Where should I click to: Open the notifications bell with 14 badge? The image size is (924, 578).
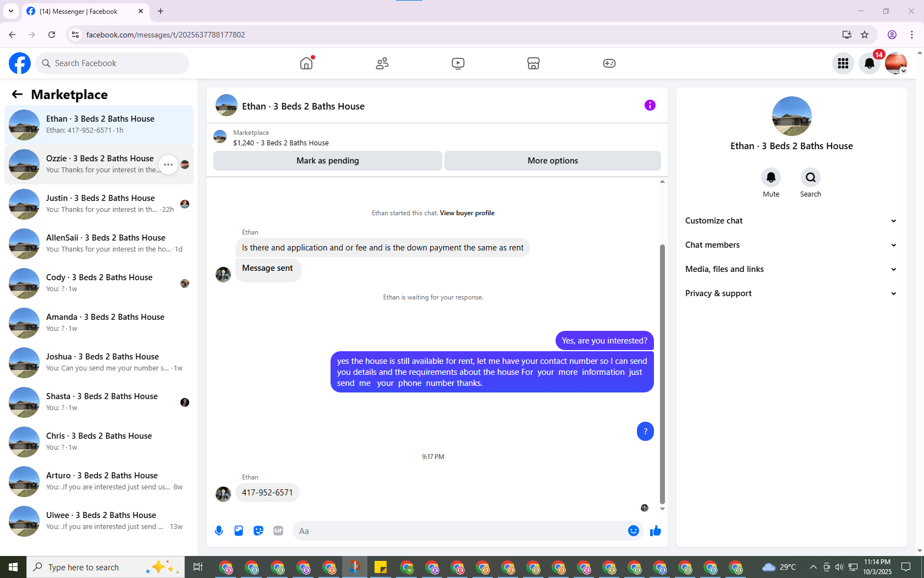click(870, 63)
